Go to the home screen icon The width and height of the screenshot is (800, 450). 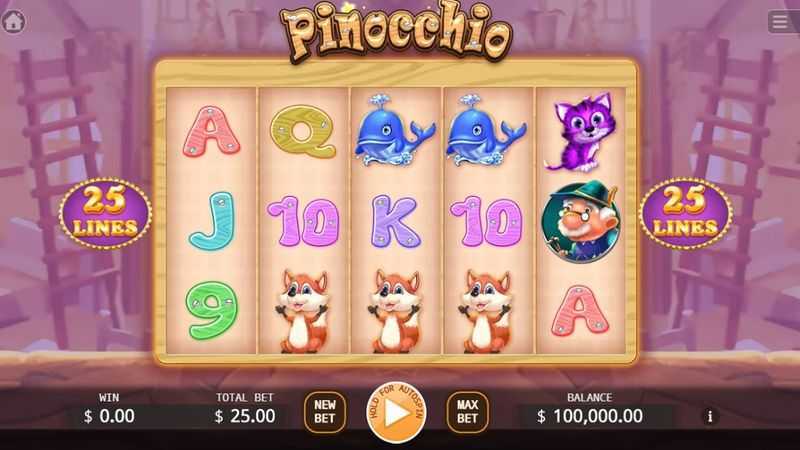[14, 22]
